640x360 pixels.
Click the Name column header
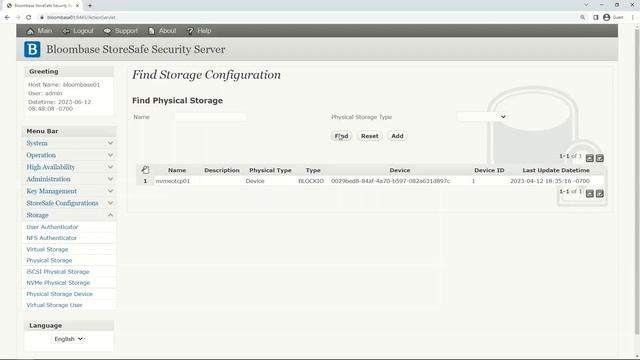[177, 170]
